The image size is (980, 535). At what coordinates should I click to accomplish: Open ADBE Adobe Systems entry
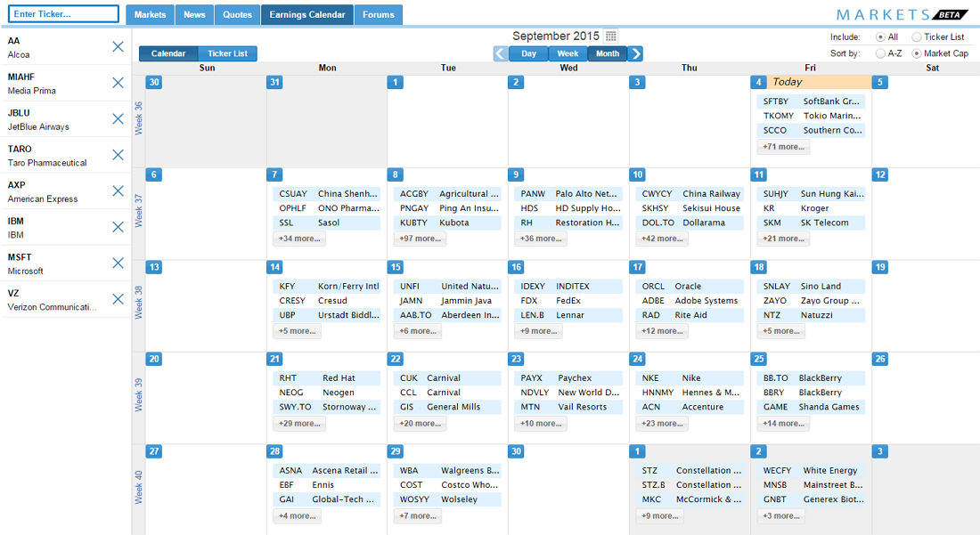coord(690,300)
